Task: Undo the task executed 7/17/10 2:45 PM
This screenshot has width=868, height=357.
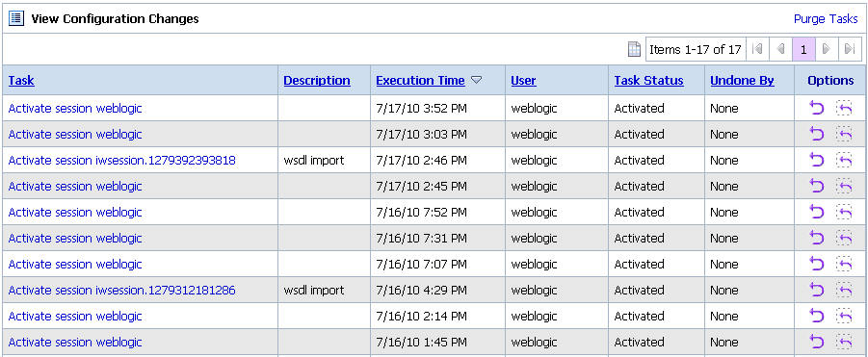Action: click(x=817, y=187)
